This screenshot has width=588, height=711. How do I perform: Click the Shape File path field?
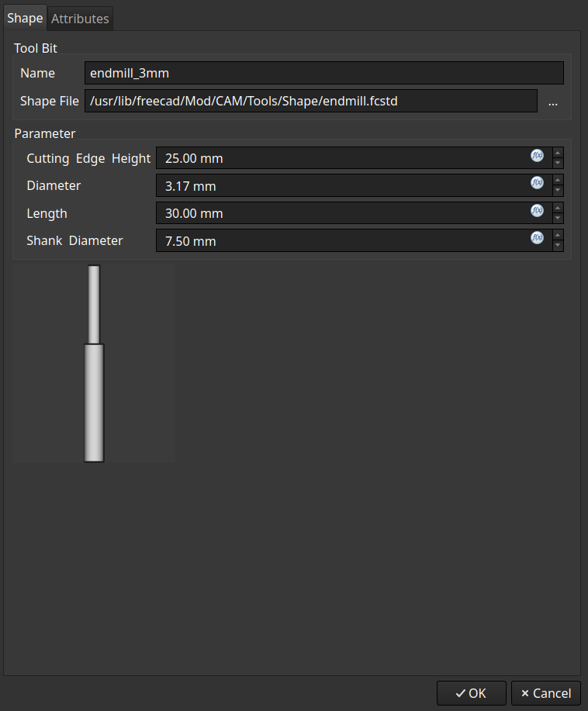point(311,101)
